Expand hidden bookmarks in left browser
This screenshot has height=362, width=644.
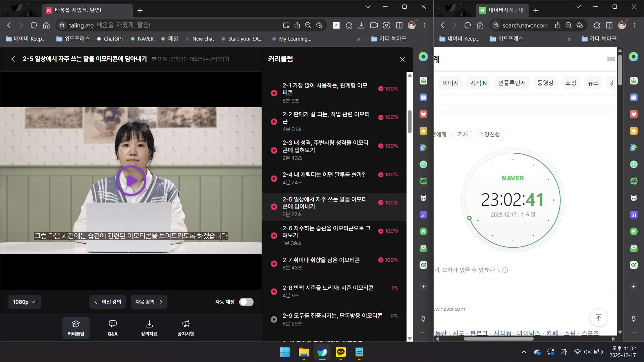point(359,39)
